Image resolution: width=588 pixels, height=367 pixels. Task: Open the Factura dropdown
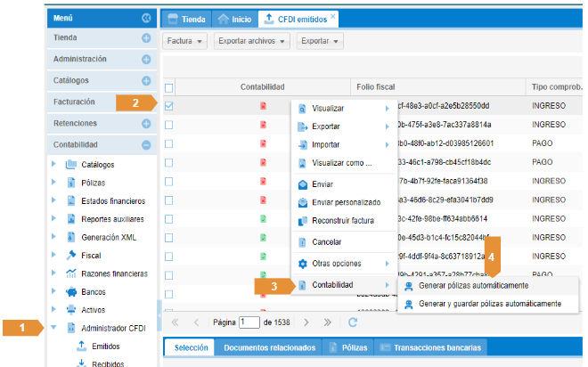pos(185,41)
